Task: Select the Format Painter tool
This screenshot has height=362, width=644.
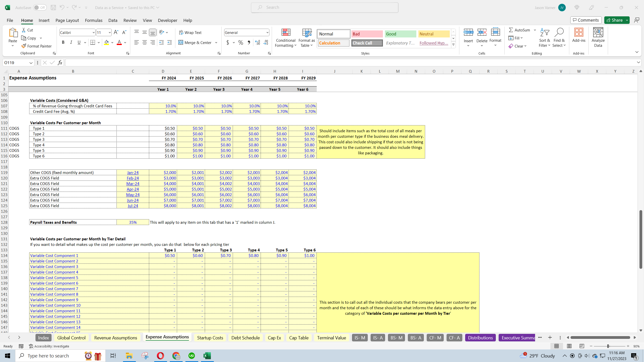Action: pos(37,46)
